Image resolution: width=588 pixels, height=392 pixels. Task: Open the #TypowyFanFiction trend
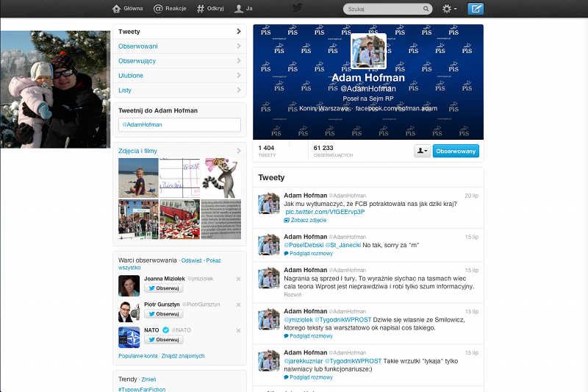tap(142, 389)
